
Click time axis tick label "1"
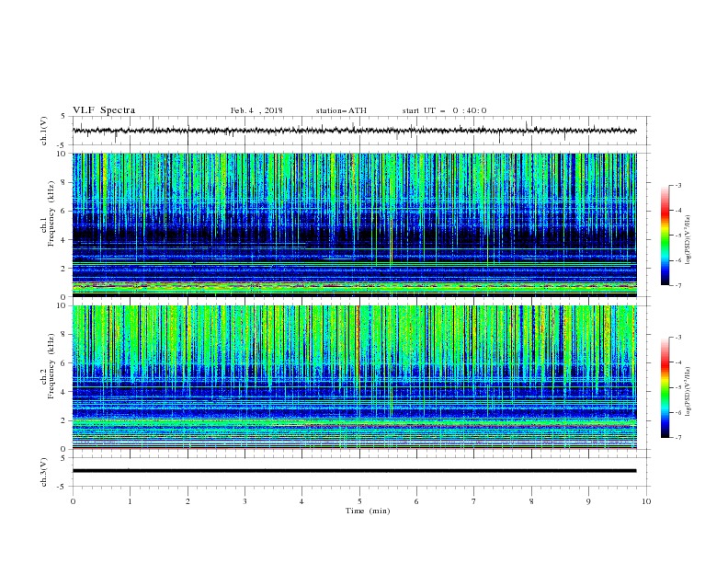[130, 501]
